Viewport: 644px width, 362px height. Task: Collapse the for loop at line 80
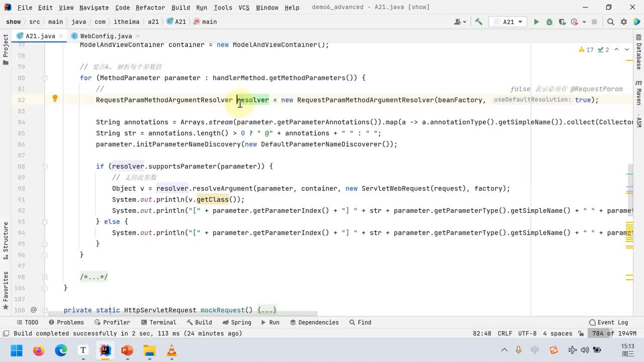coord(45,78)
